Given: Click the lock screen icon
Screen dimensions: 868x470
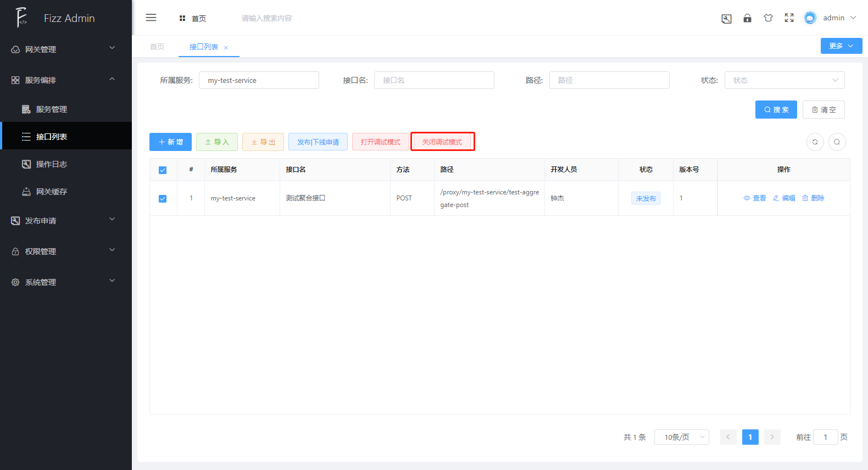Looking at the screenshot, I should [747, 18].
